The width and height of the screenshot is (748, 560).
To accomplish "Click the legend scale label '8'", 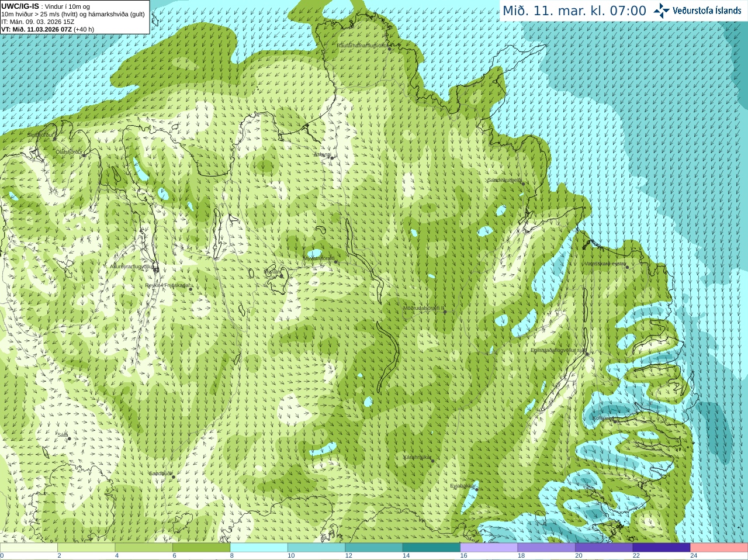I will pyautogui.click(x=232, y=556).
